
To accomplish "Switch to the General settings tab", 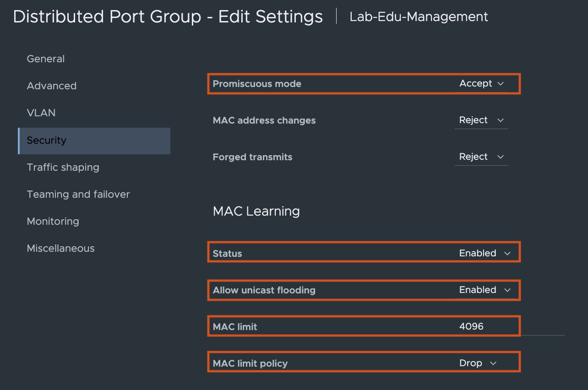I will pyautogui.click(x=46, y=59).
